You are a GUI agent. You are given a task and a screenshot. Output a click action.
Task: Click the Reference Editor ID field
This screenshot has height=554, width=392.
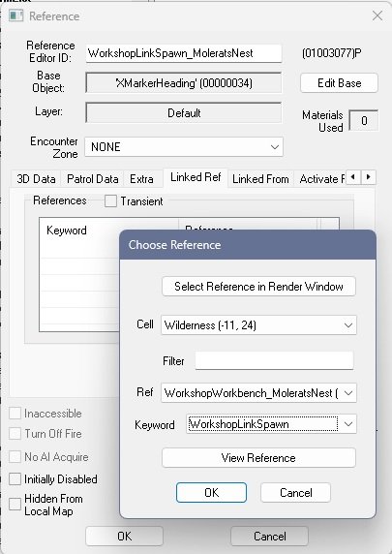coord(184,53)
